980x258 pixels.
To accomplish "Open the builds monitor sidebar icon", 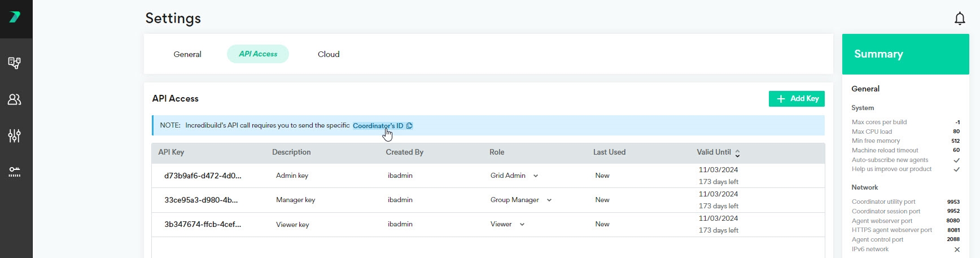I will (x=15, y=63).
